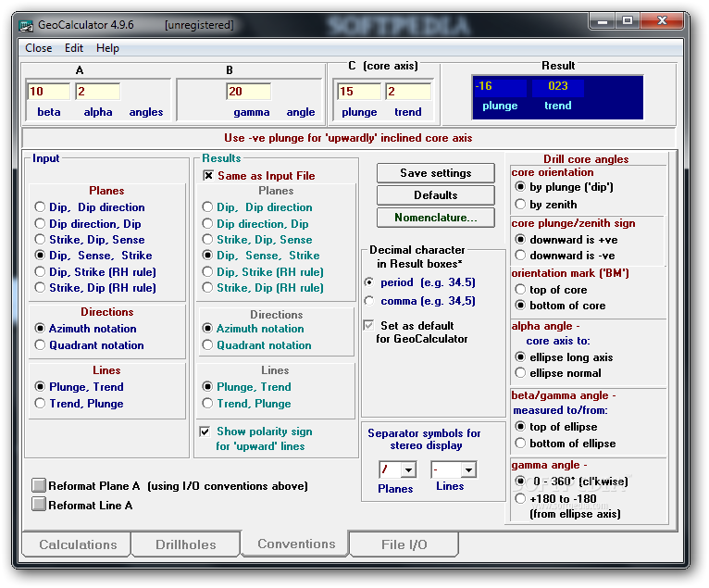Select downward is +ve option
Image resolution: width=709 pixels, height=588 pixels.
point(520,239)
